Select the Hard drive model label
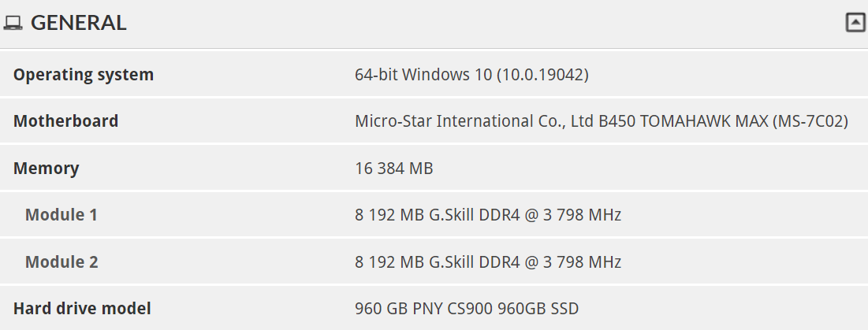Screen dimensions: 868x330 (x=82, y=309)
